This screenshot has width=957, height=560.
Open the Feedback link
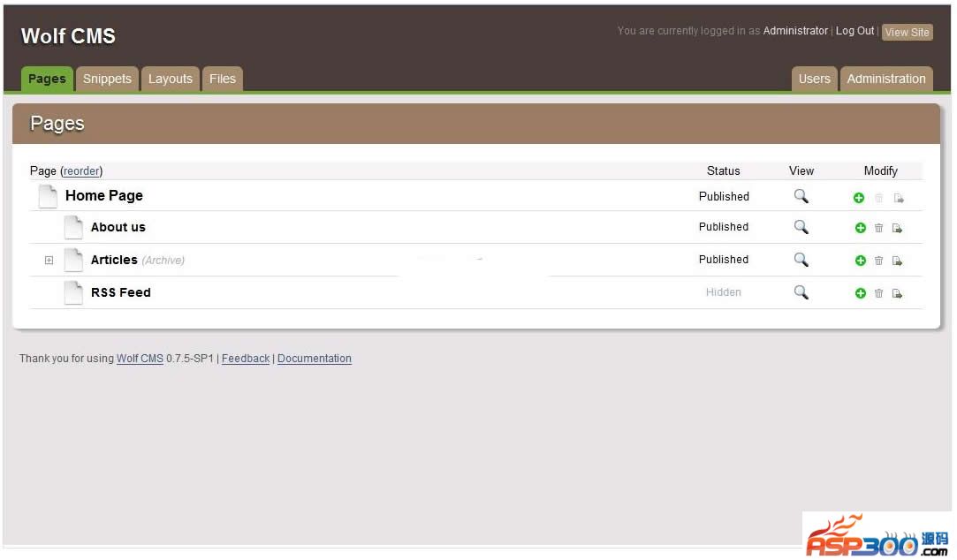(246, 358)
